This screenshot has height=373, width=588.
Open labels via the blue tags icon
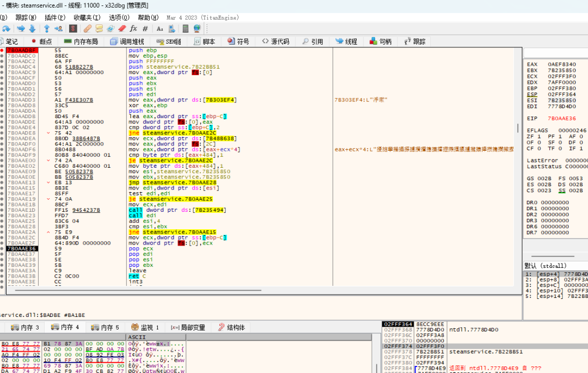point(111,28)
